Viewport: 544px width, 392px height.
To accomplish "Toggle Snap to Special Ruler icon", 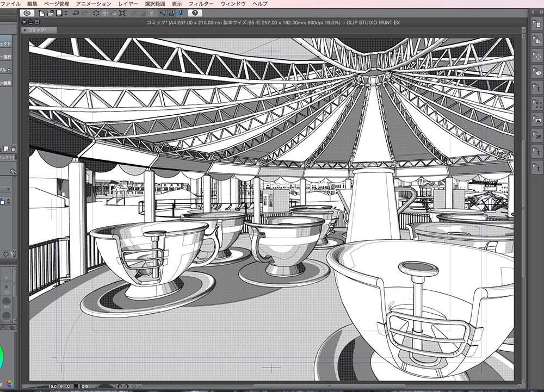I will coord(171,13).
